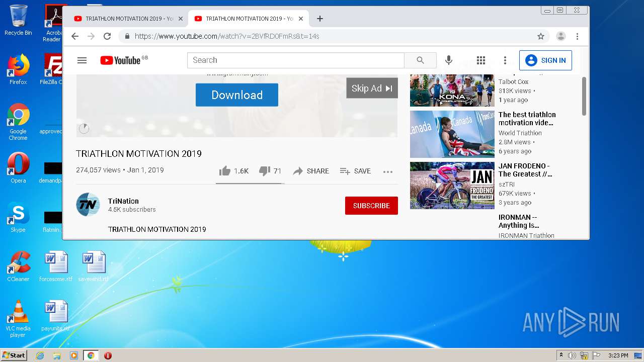Go back in Chrome

(x=75, y=36)
